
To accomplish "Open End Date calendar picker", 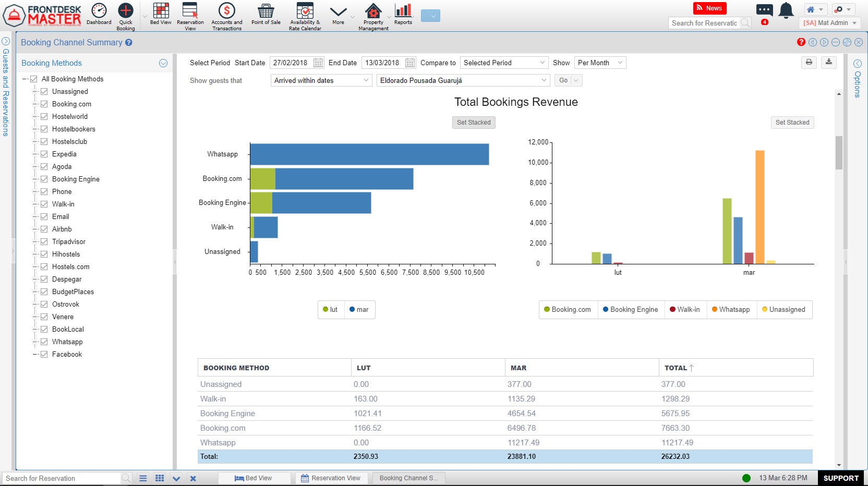I will click(x=410, y=63).
